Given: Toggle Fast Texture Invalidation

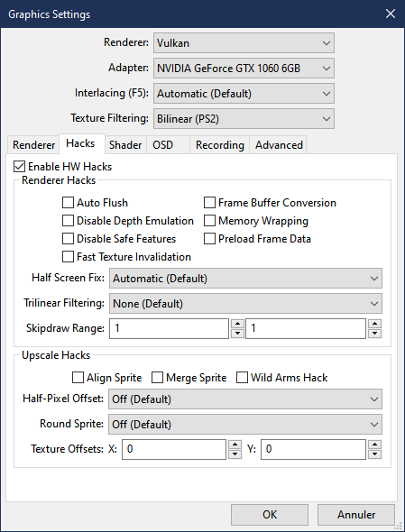Looking at the screenshot, I should coord(68,256).
